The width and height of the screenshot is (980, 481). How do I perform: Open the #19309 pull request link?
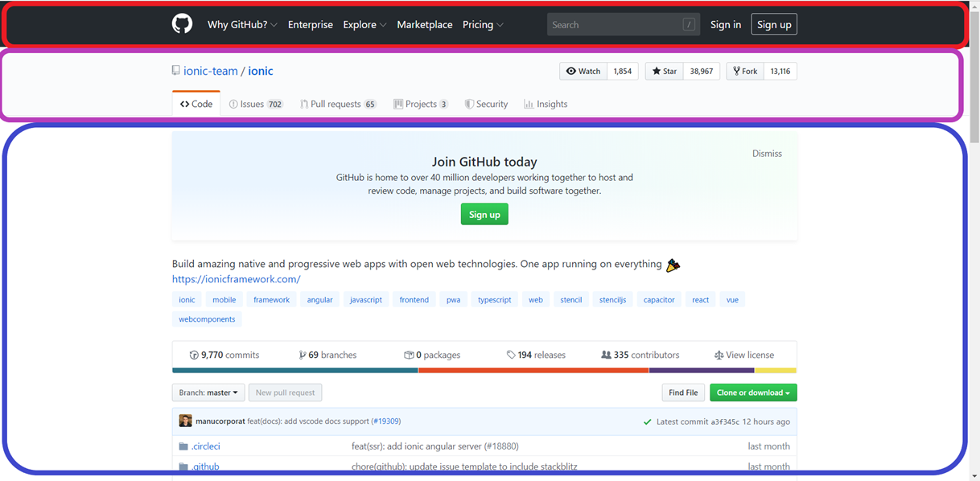[x=386, y=421]
